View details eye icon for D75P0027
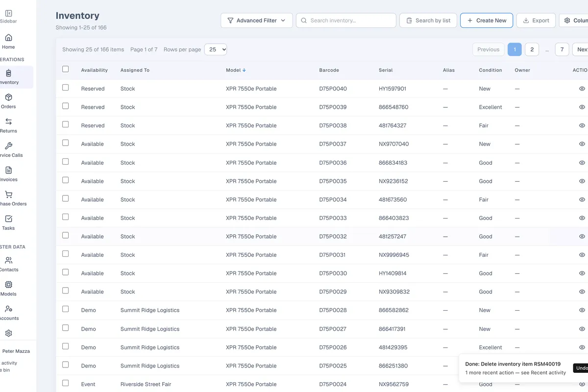 (x=582, y=329)
